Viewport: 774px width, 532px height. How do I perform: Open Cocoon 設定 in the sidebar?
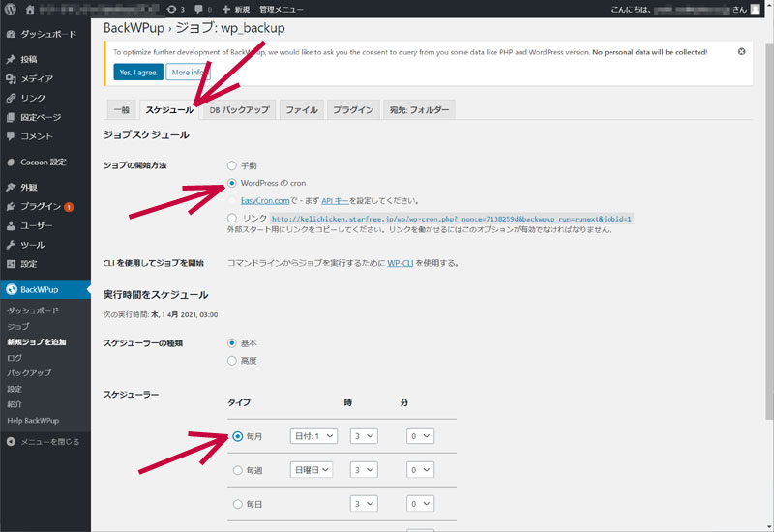(x=45, y=162)
